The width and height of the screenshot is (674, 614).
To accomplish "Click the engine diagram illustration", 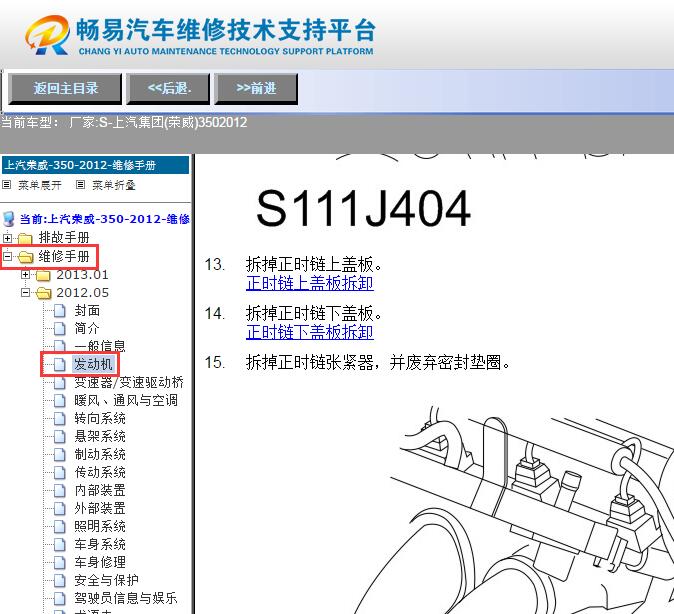I will tap(512, 510).
